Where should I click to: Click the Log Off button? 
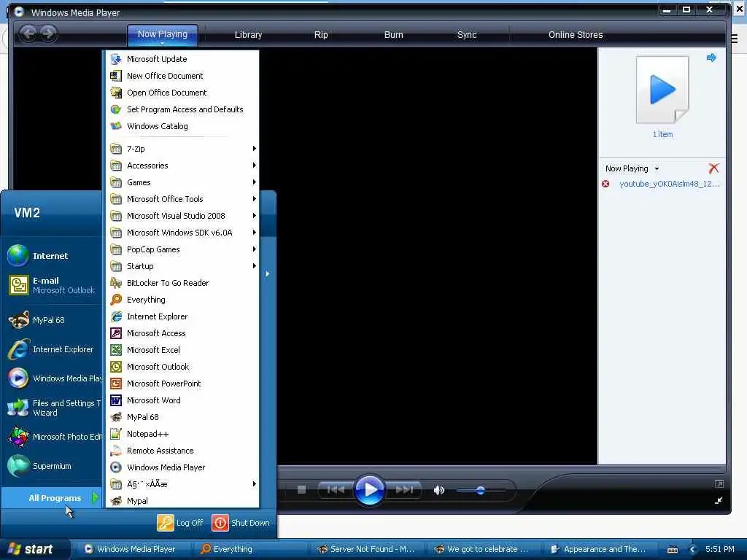[x=181, y=523]
